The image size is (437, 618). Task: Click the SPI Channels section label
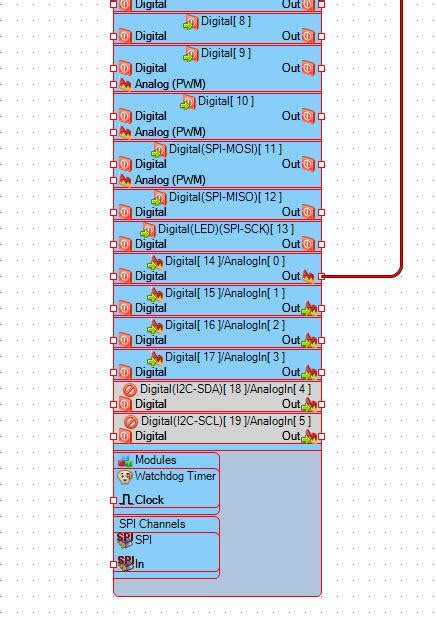(152, 524)
